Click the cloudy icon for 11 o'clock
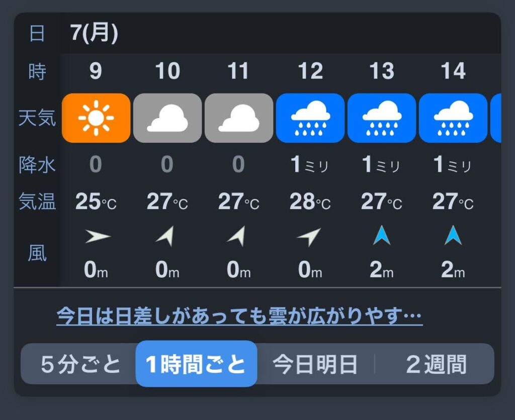 (x=239, y=118)
